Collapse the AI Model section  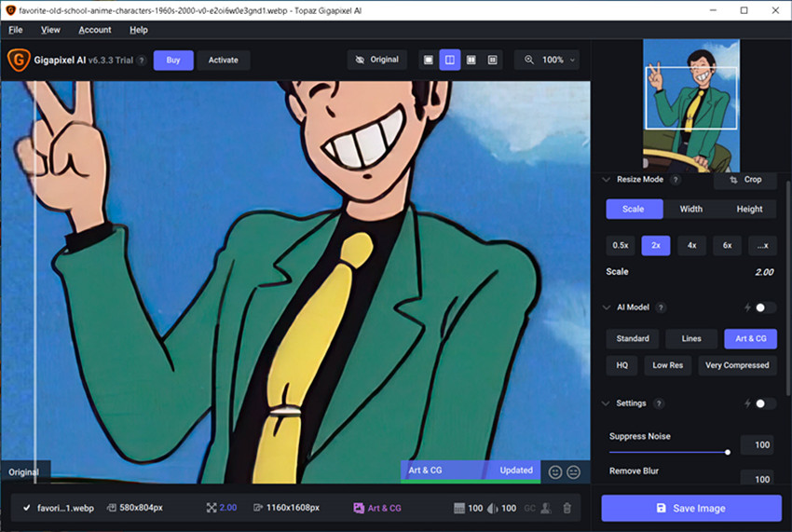pyautogui.click(x=607, y=307)
